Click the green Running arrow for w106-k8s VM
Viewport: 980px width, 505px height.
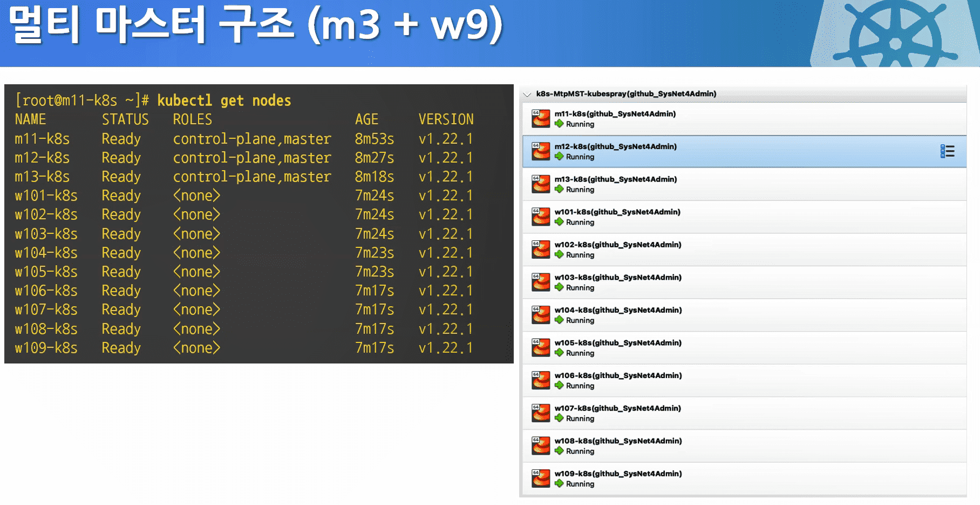(x=559, y=385)
